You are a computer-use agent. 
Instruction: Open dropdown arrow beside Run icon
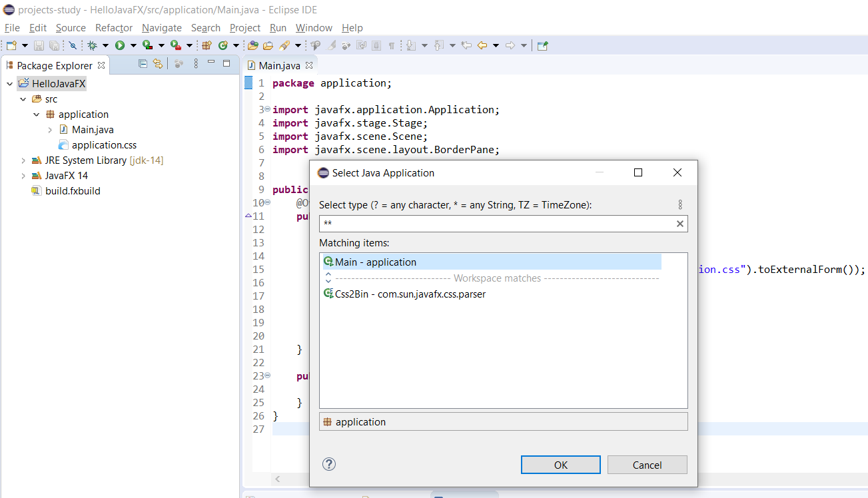[133, 45]
